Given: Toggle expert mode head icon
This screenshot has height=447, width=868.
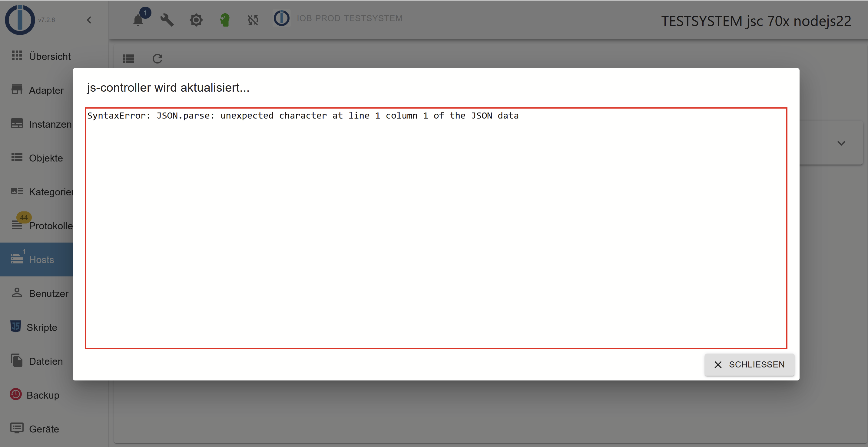Looking at the screenshot, I should [x=225, y=20].
